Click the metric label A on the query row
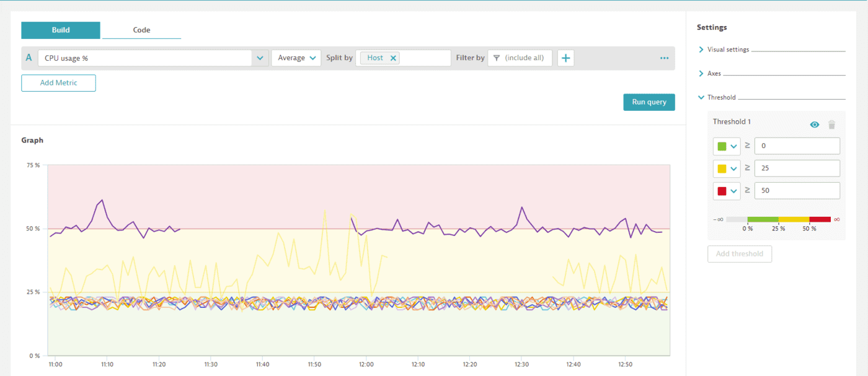 (29, 57)
